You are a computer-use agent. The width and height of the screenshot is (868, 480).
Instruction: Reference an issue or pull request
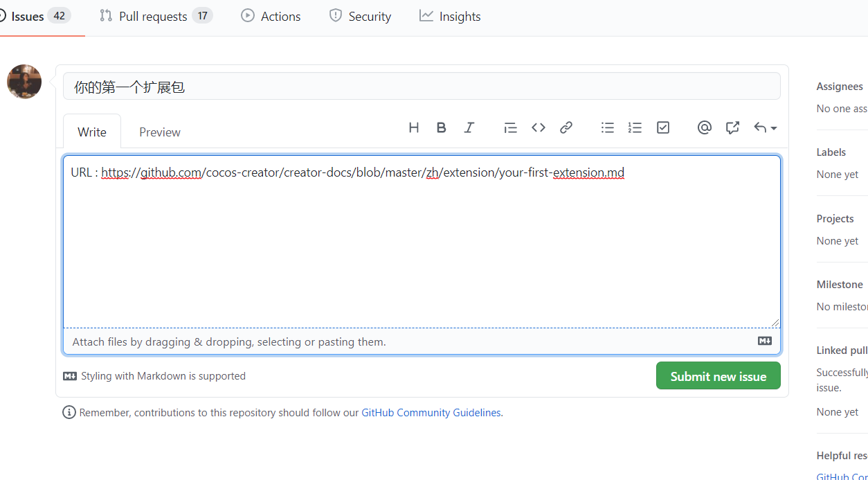[x=732, y=127]
